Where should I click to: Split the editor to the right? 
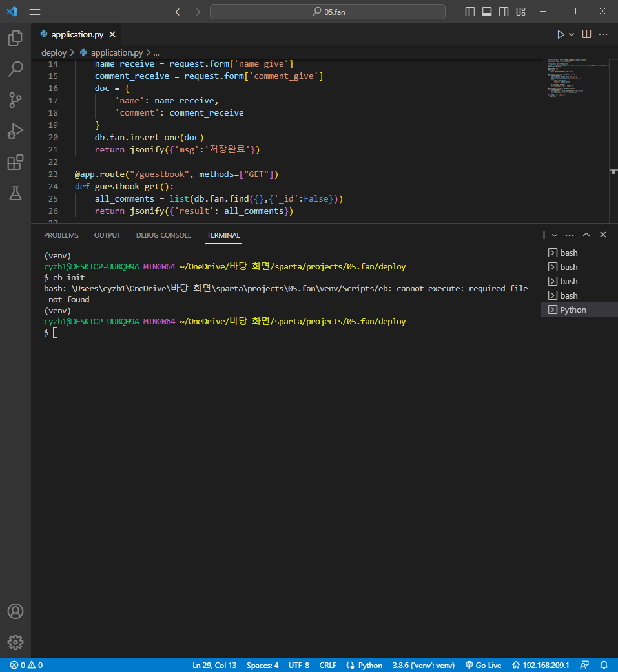coord(587,34)
